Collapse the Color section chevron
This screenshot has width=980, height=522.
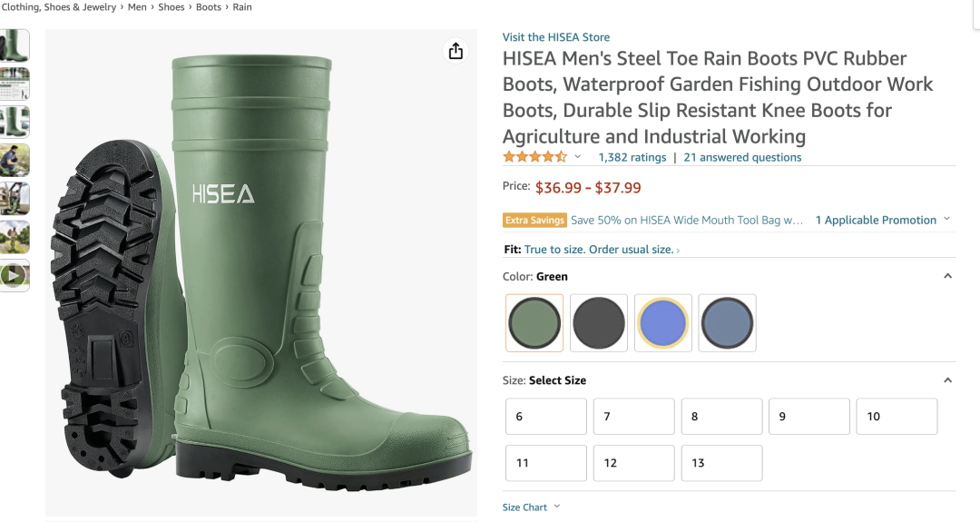[947, 276]
